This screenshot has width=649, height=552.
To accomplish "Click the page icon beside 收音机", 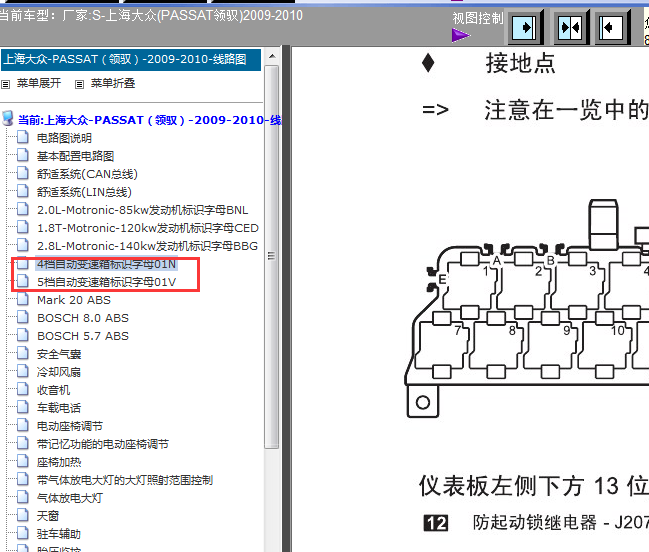I will [23, 389].
